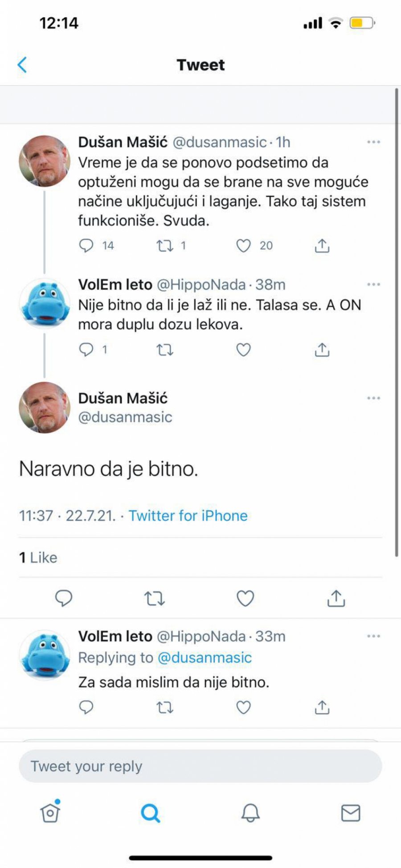View the '1 Like' list

pyautogui.click(x=38, y=557)
